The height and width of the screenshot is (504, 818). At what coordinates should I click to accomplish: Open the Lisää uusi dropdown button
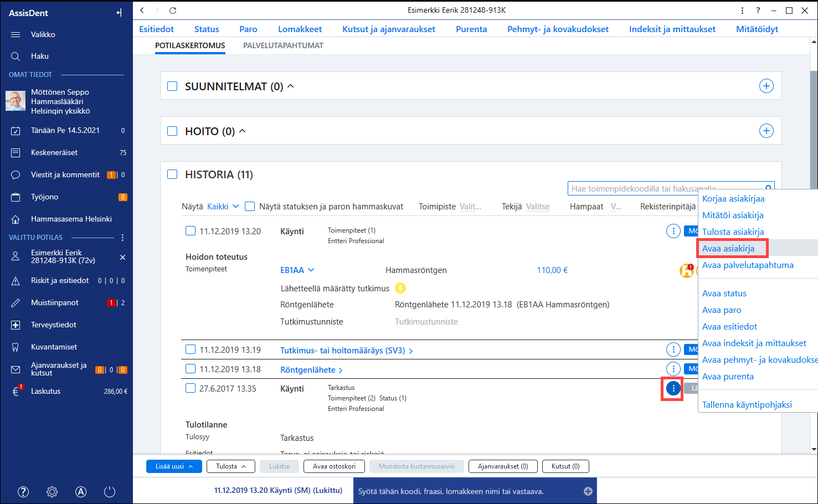point(174,466)
